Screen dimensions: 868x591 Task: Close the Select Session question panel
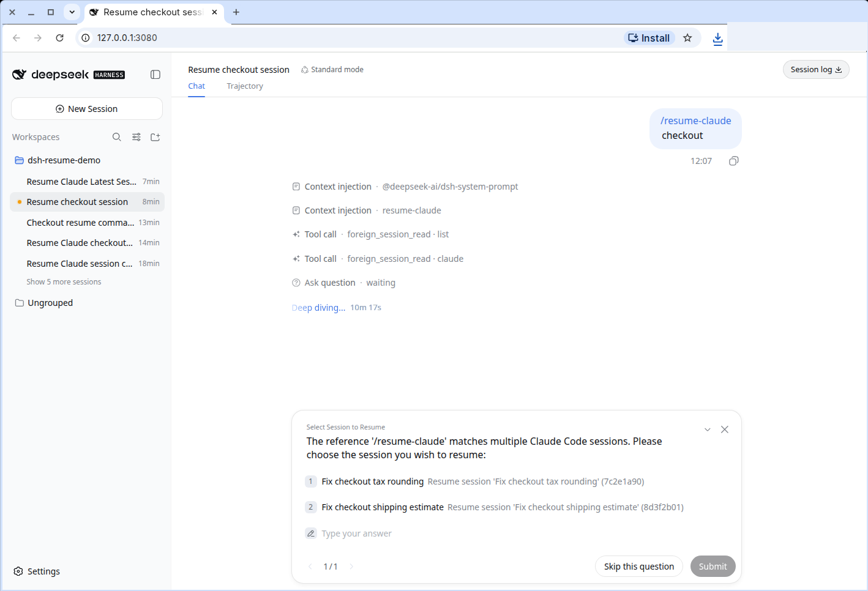click(725, 429)
